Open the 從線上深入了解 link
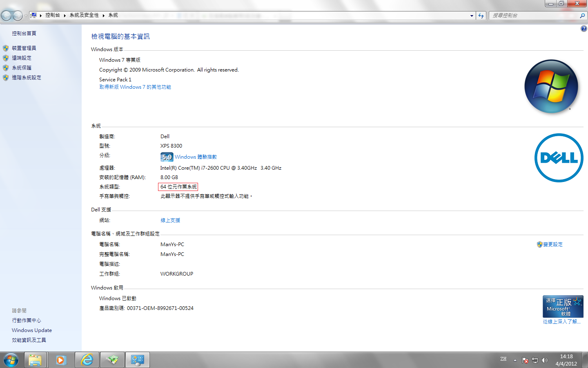The width and height of the screenshot is (588, 368). [x=562, y=322]
